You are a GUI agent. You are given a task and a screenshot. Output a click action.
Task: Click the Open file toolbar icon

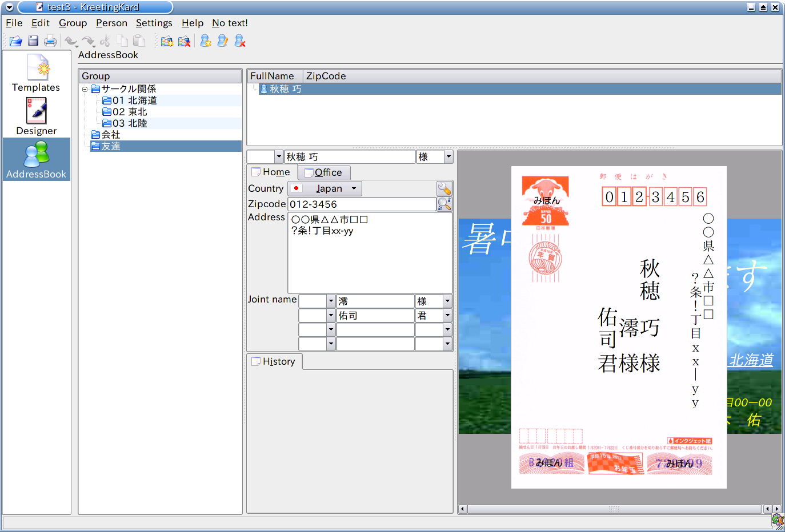pyautogui.click(x=15, y=41)
